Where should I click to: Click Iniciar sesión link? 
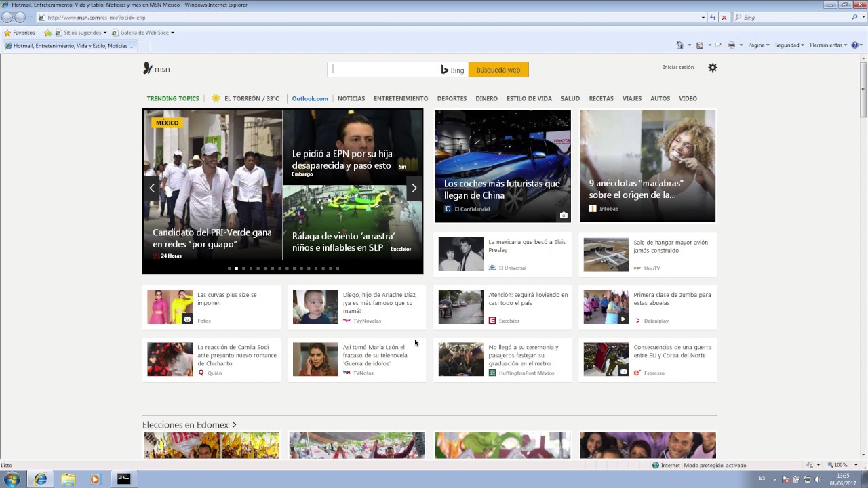pos(678,67)
